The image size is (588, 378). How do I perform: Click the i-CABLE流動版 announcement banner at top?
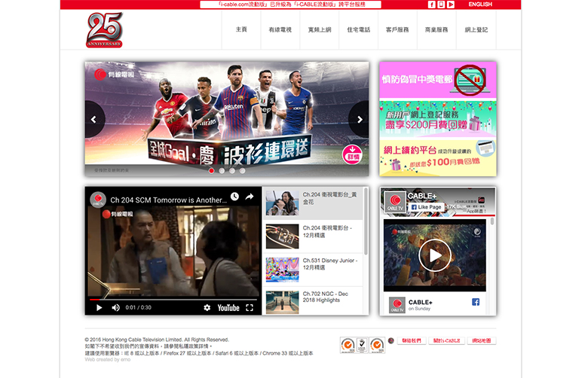click(x=291, y=5)
